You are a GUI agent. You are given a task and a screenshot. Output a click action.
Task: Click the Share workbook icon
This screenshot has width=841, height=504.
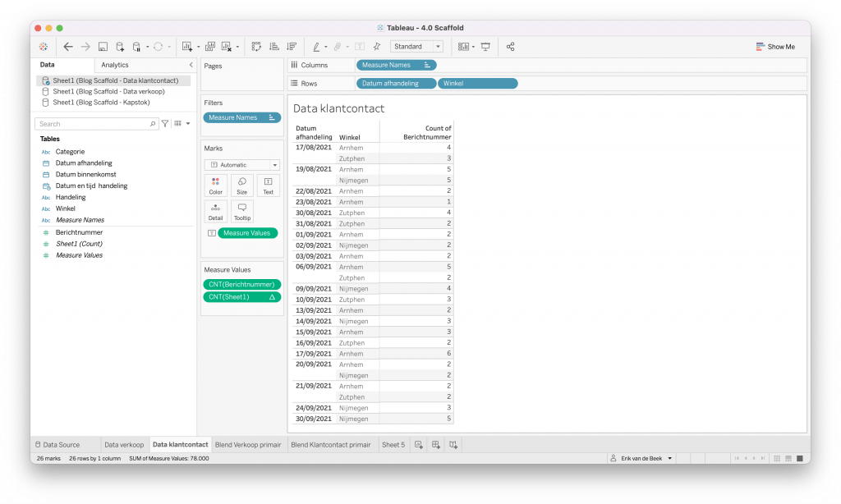click(510, 47)
